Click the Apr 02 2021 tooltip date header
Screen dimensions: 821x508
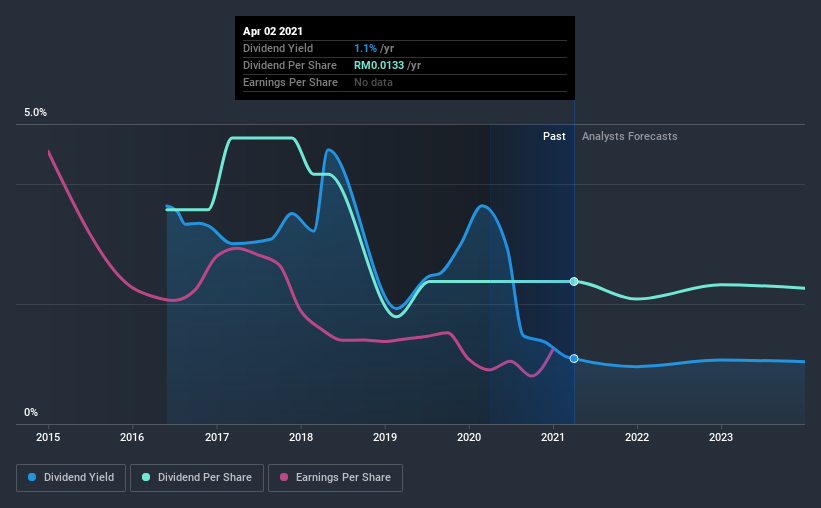tap(273, 31)
